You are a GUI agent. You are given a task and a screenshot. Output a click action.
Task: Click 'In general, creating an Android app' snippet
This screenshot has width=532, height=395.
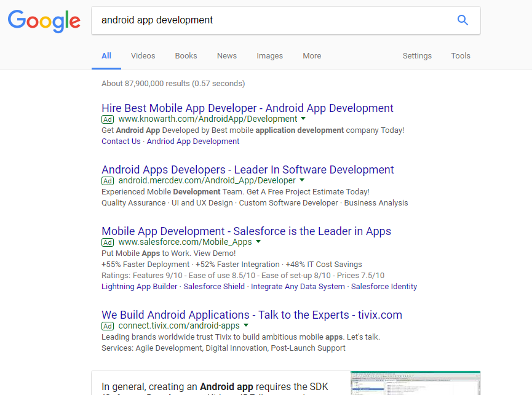[x=215, y=387]
